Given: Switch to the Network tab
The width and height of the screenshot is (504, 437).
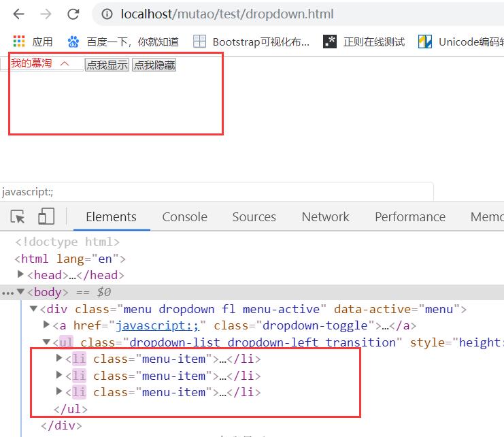Looking at the screenshot, I should 325,216.
